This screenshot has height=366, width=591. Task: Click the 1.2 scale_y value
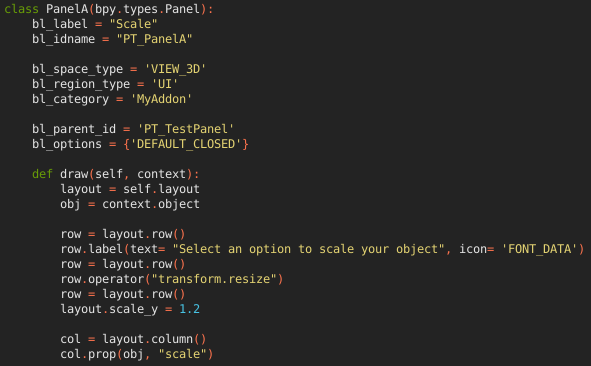tap(189, 309)
